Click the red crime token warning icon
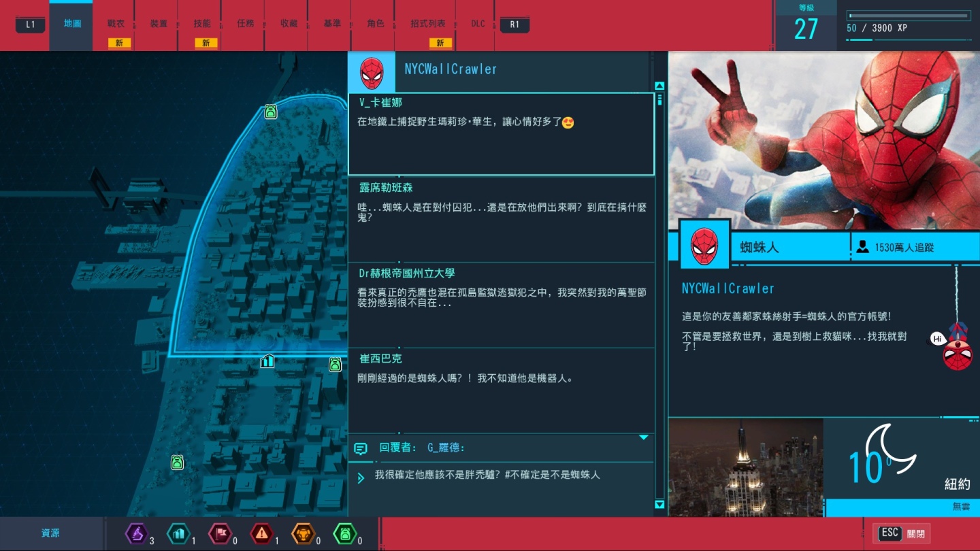Screen dimensions: 980x551 coord(262,534)
